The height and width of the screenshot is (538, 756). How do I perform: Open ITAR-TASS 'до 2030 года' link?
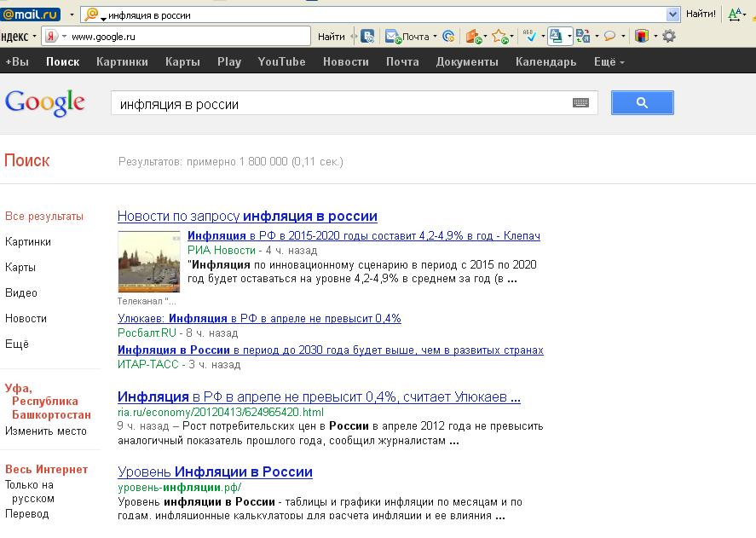point(330,350)
